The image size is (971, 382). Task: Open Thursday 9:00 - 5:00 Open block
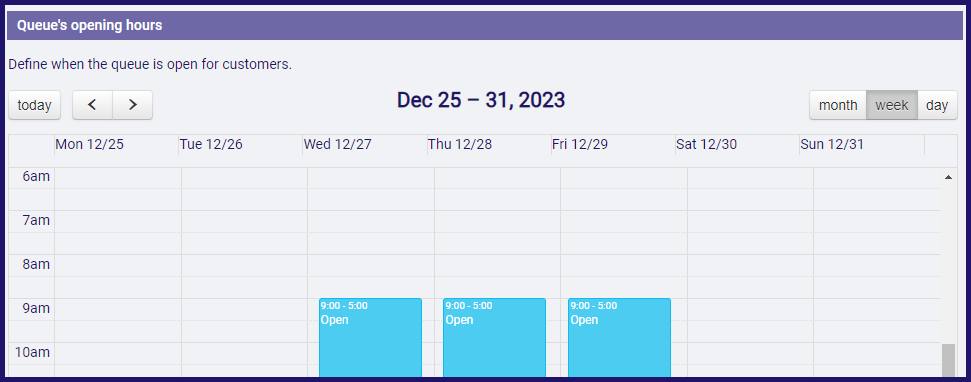[494, 337]
